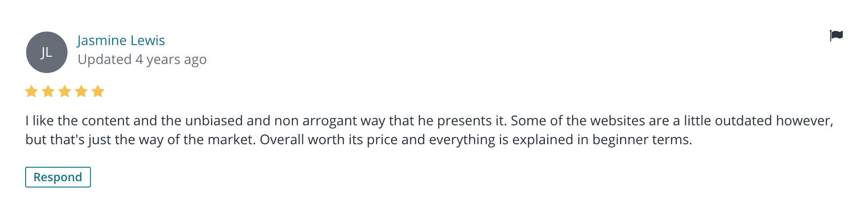Click the fourth gold rating star
This screenshot has width=868, height=215.
(81, 91)
